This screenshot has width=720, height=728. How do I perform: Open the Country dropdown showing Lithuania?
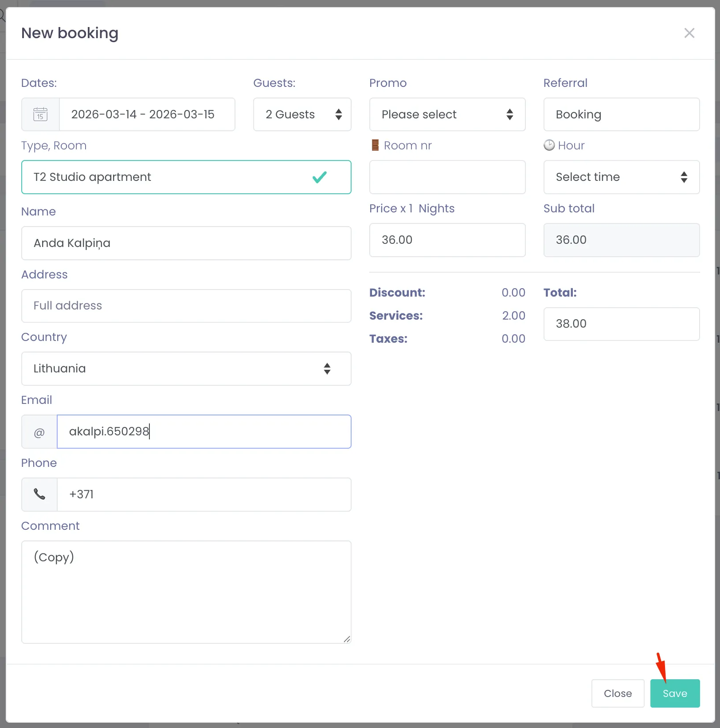(x=186, y=368)
